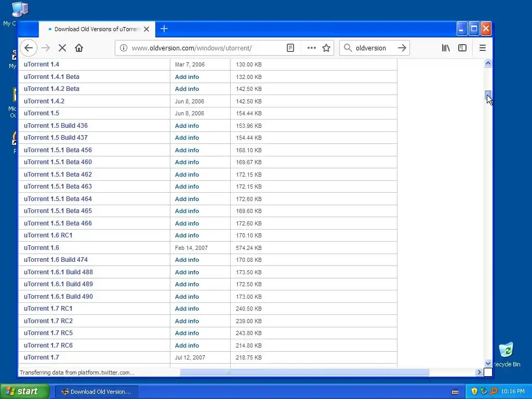The image size is (532, 399).
Task: Open uTorrent 1.4.2 Beta link
Action: 51,88
